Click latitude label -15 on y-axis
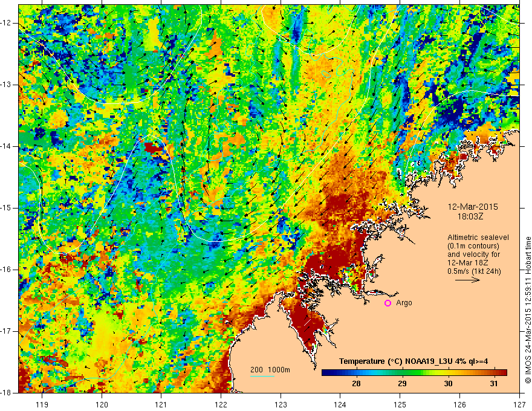The height and width of the screenshot is (411, 532). (6, 208)
